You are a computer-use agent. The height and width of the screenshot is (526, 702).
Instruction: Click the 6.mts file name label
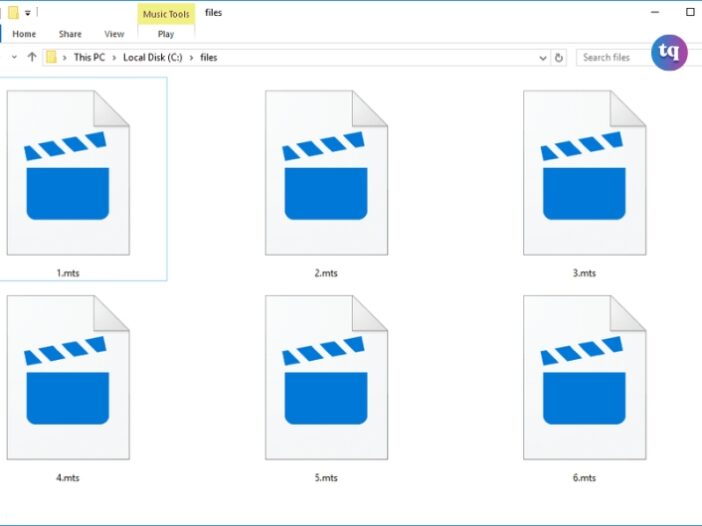tap(584, 478)
